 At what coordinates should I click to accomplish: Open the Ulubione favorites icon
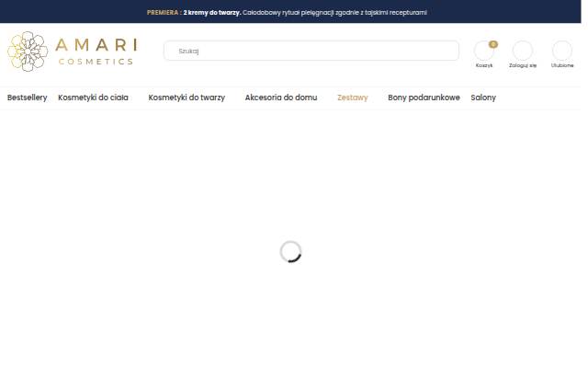point(562,51)
